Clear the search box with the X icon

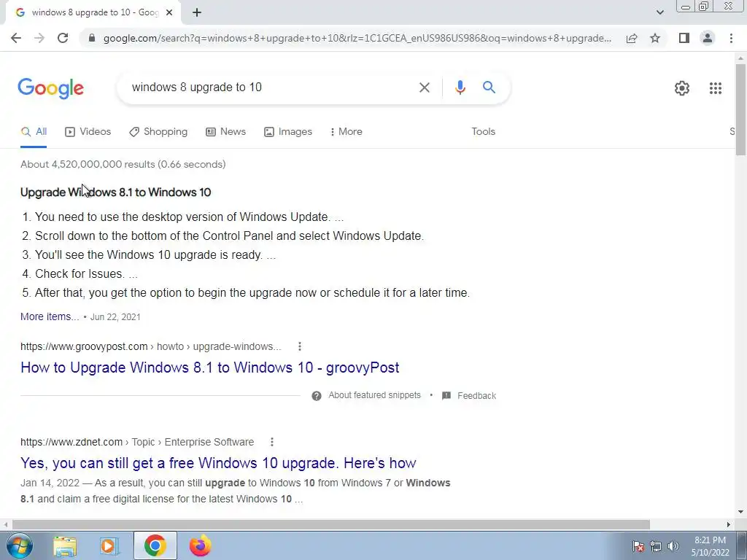[x=424, y=87]
